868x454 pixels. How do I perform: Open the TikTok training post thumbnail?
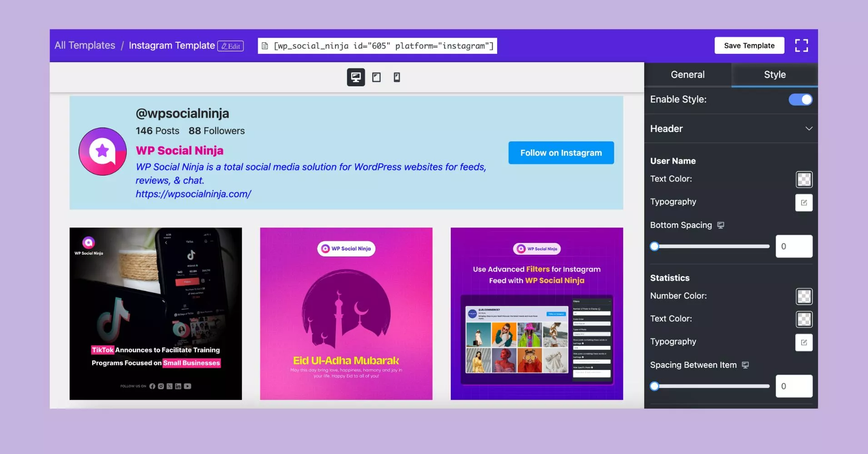point(155,314)
